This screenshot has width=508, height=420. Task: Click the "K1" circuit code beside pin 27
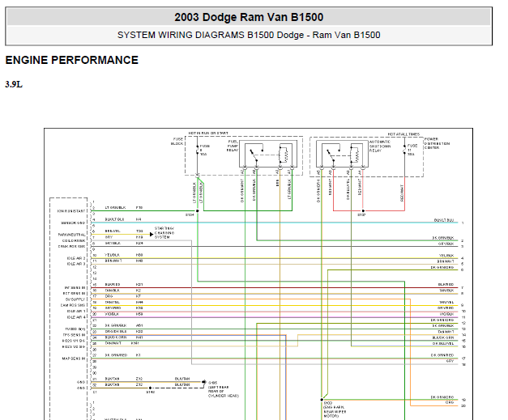click(x=139, y=355)
